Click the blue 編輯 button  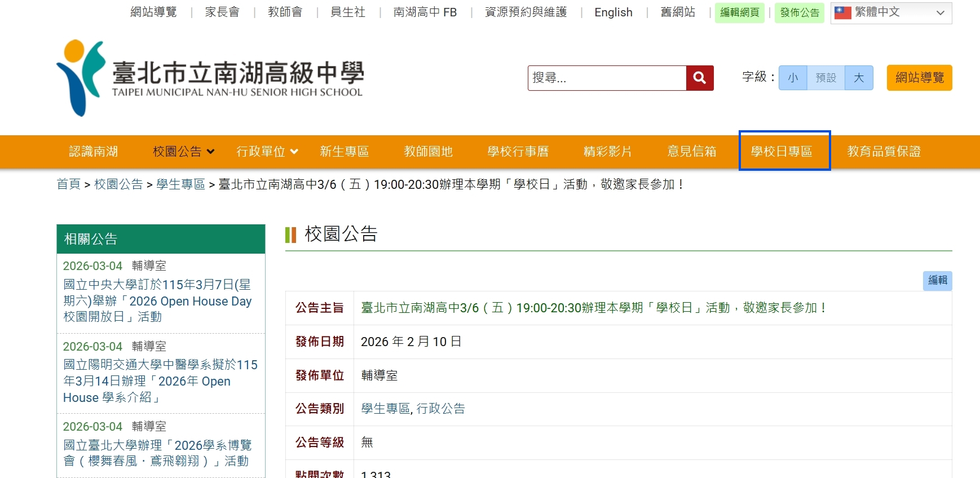[937, 280]
